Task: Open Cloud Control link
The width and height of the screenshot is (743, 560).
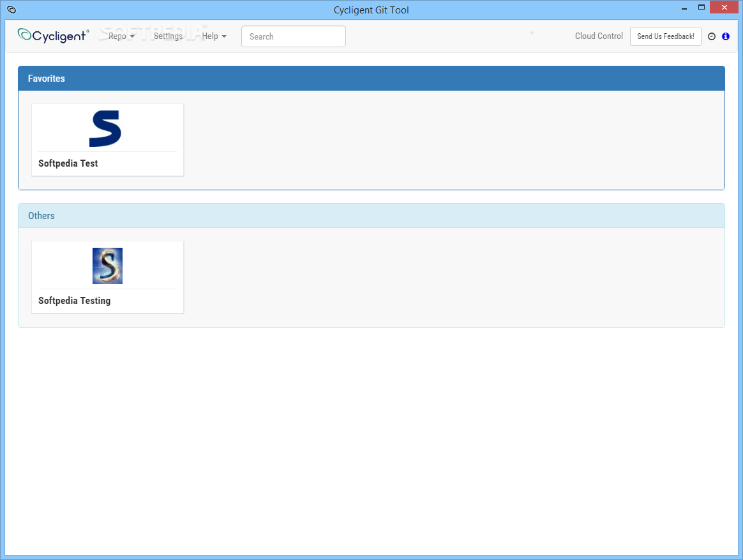Action: click(x=599, y=36)
